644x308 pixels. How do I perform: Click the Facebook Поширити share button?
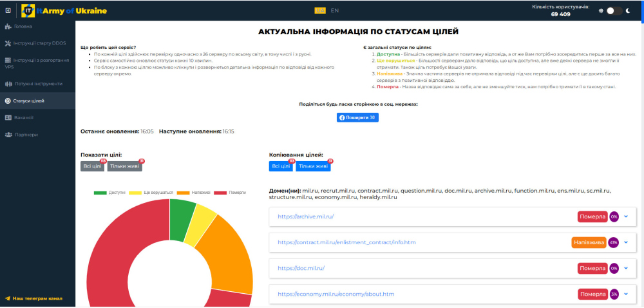tap(357, 118)
